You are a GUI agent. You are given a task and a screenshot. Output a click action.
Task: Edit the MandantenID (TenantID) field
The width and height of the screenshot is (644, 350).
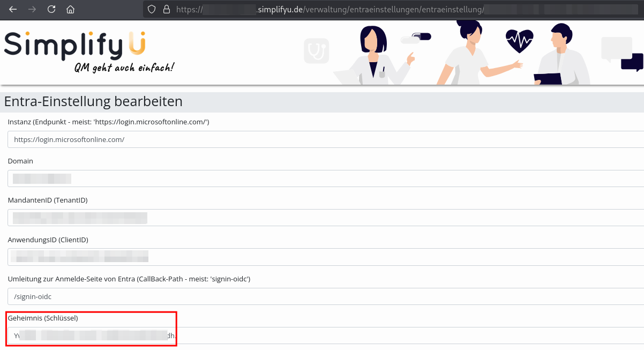coord(321,218)
